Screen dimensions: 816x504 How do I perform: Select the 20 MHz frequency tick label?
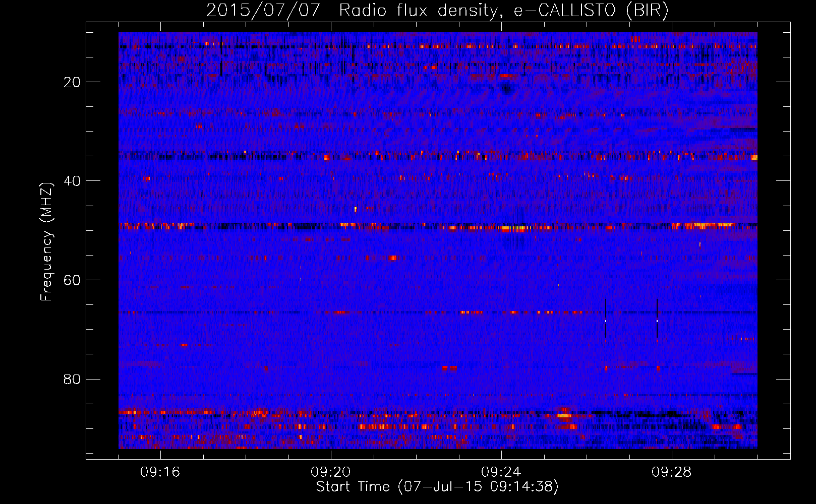73,82
